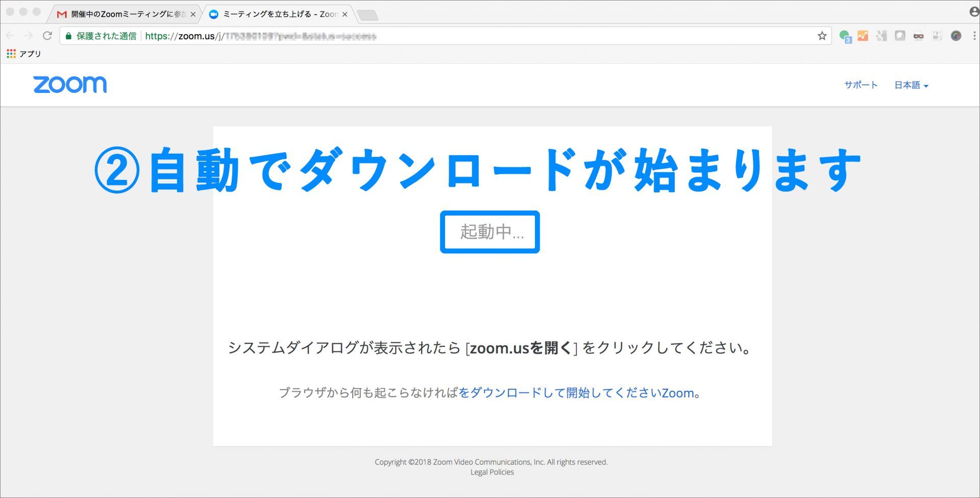Click the Zoom logo in page header
The width and height of the screenshot is (980, 498).
[70, 85]
